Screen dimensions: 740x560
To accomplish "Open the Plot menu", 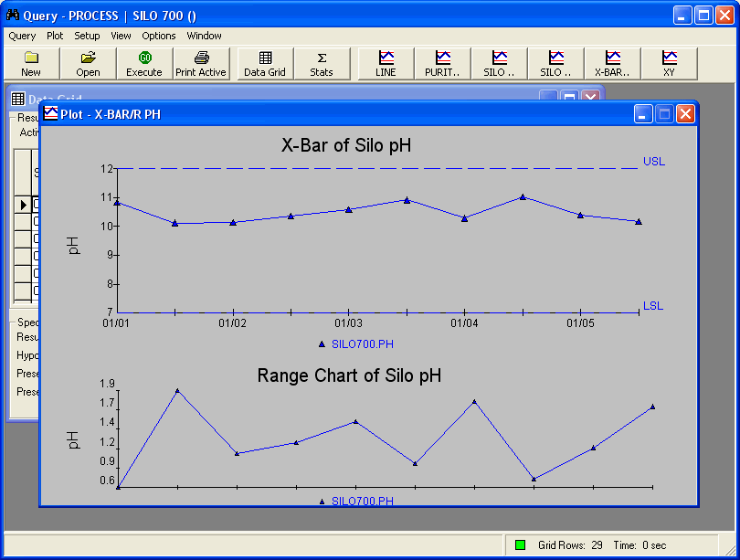I will pos(55,36).
